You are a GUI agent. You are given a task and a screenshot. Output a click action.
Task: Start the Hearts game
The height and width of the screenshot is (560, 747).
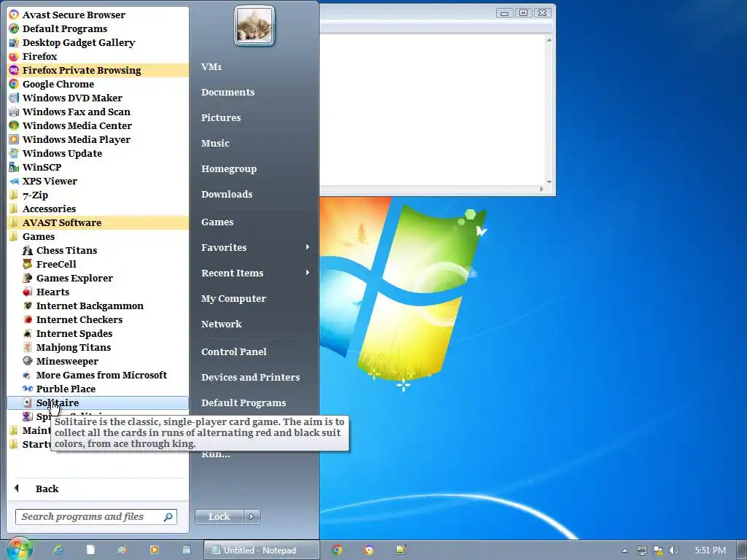(98, 292)
